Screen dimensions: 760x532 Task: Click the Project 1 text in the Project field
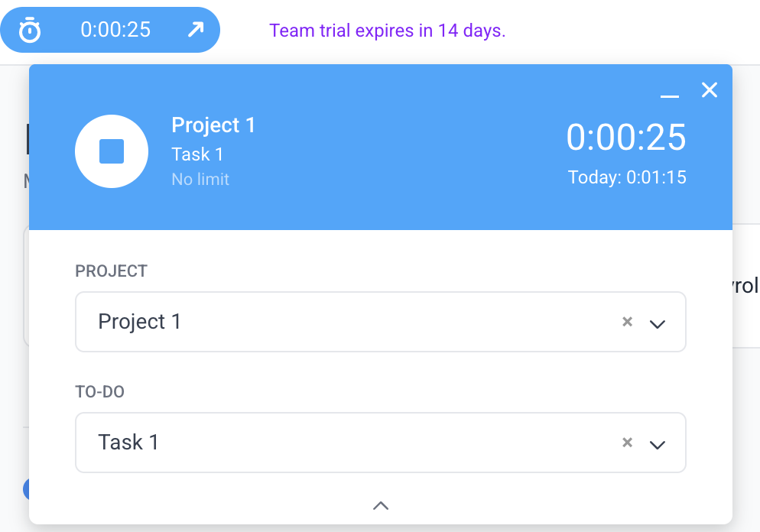(139, 322)
